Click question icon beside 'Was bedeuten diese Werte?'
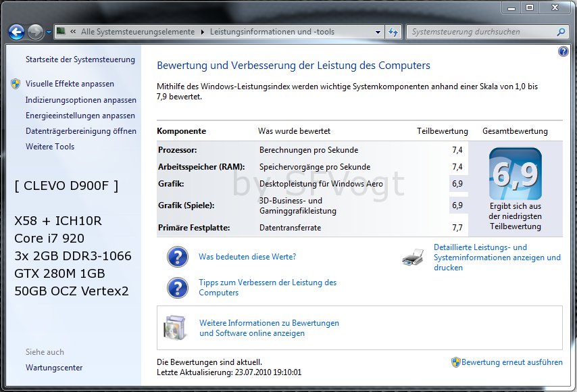 [x=178, y=257]
